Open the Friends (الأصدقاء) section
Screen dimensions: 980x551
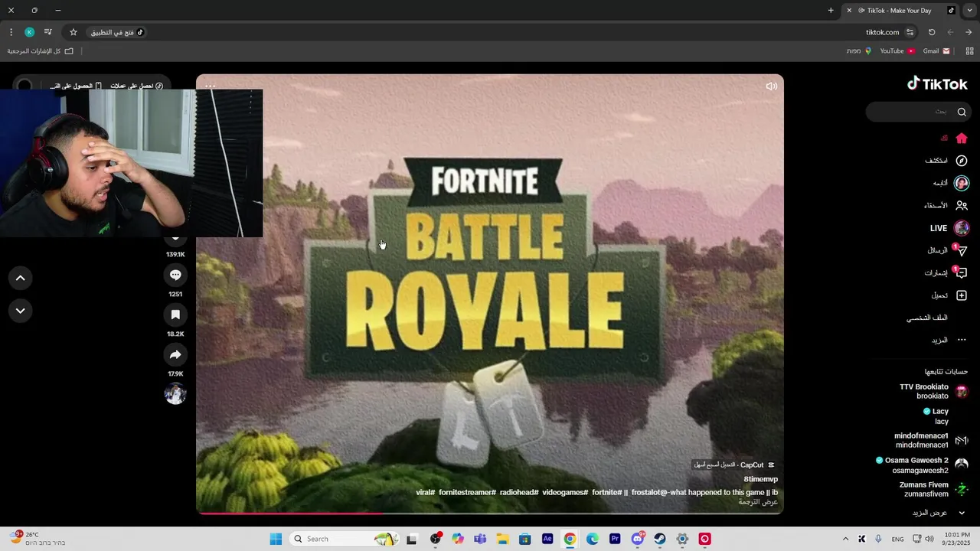(946, 205)
